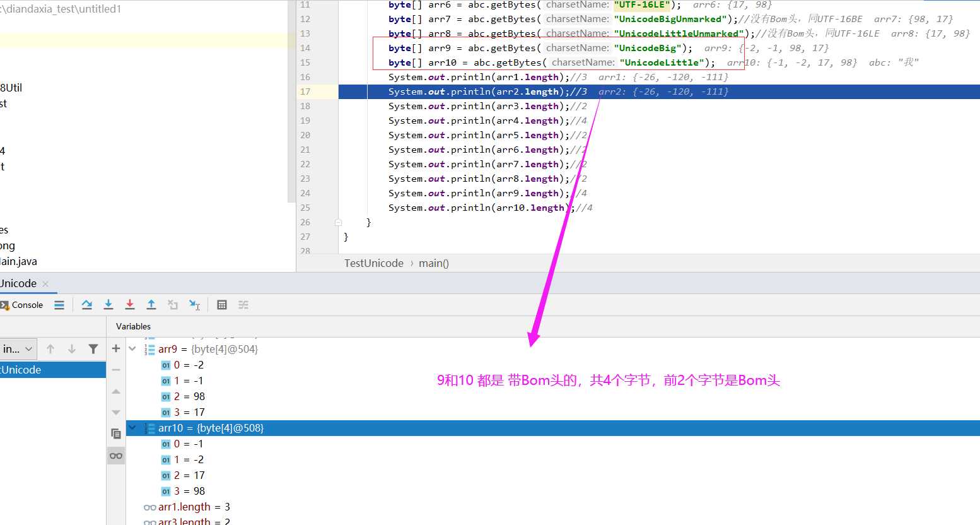Move watch up with the arrow icon
The width and height of the screenshot is (980, 525).
tap(116, 391)
